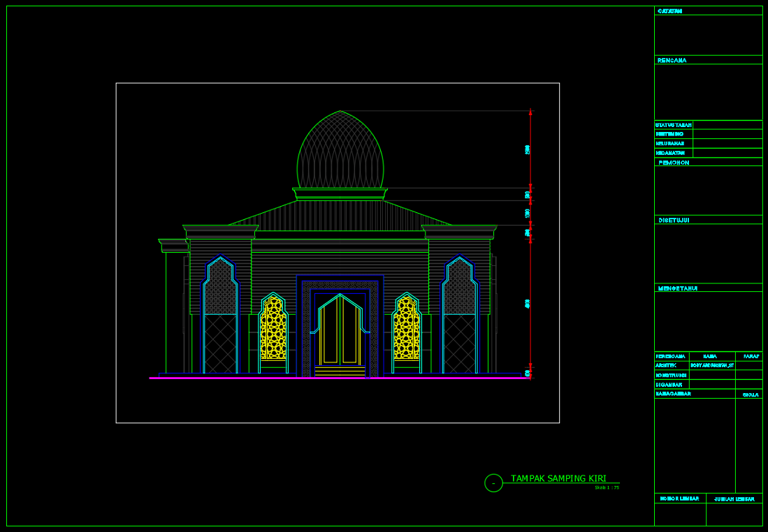This screenshot has width=768, height=532.
Task: Click the 'KECAMATAN' label
Action: 669,153
